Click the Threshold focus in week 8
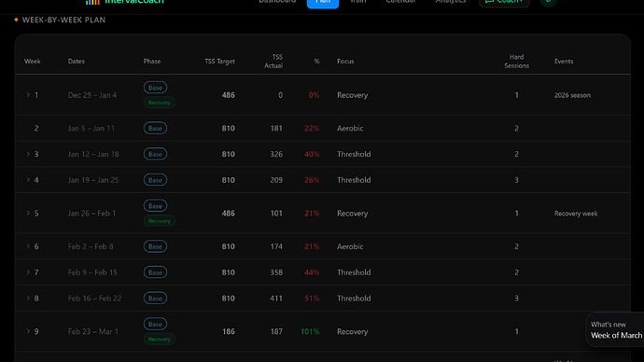The image size is (644, 362). click(354, 298)
